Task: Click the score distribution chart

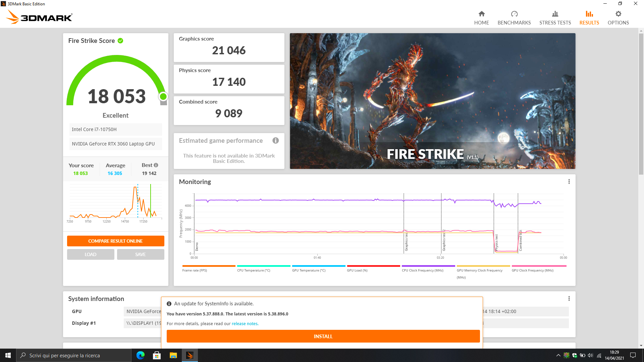Action: coord(116,203)
